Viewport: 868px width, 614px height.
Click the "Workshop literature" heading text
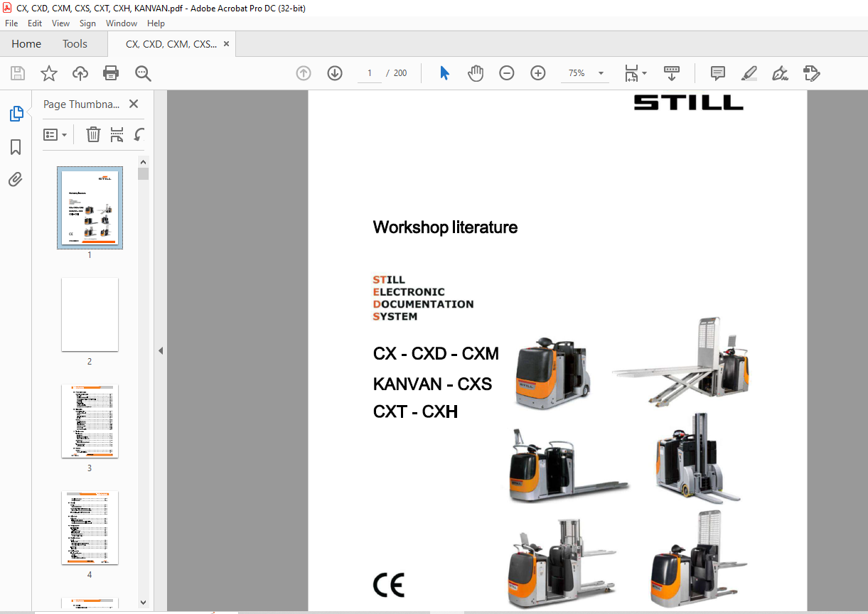(445, 227)
